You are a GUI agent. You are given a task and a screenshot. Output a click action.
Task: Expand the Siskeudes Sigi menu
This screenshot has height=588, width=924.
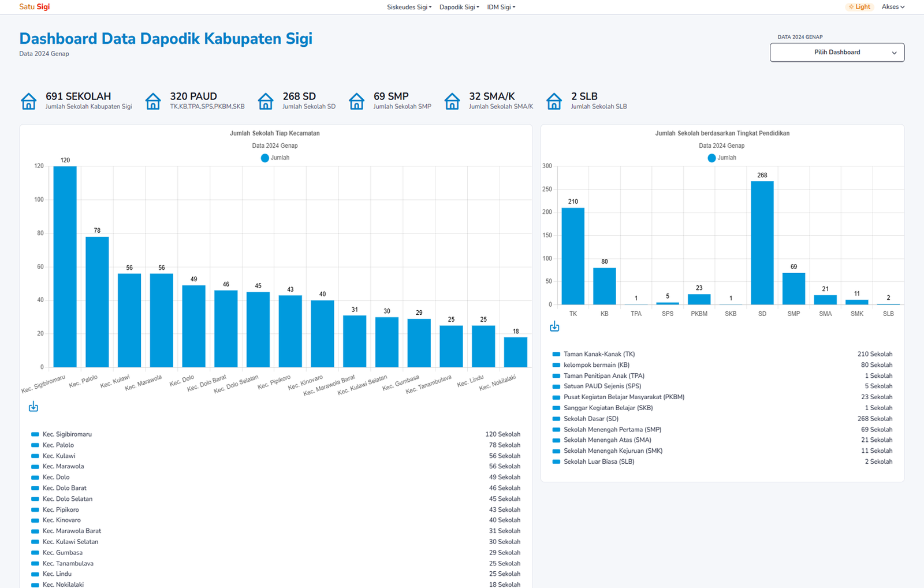[x=409, y=7]
